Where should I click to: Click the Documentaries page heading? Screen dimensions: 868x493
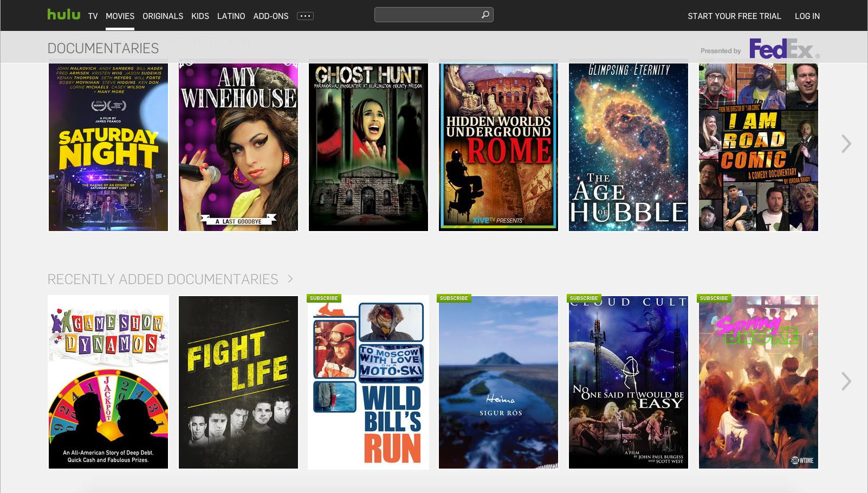[103, 48]
